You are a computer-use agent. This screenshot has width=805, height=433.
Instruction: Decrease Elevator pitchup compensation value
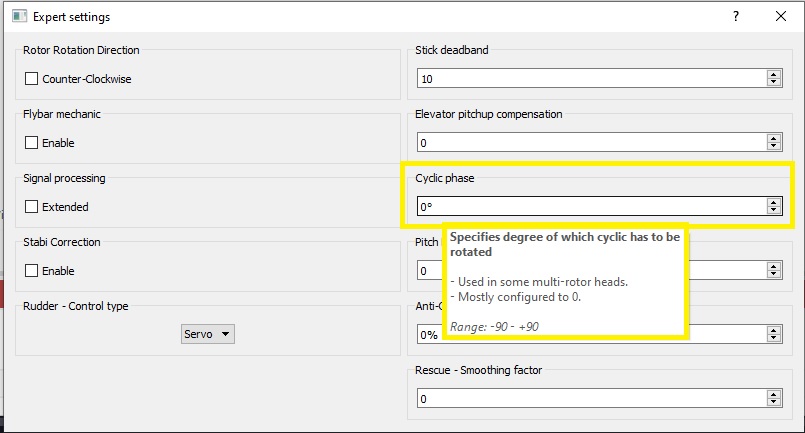(773, 147)
